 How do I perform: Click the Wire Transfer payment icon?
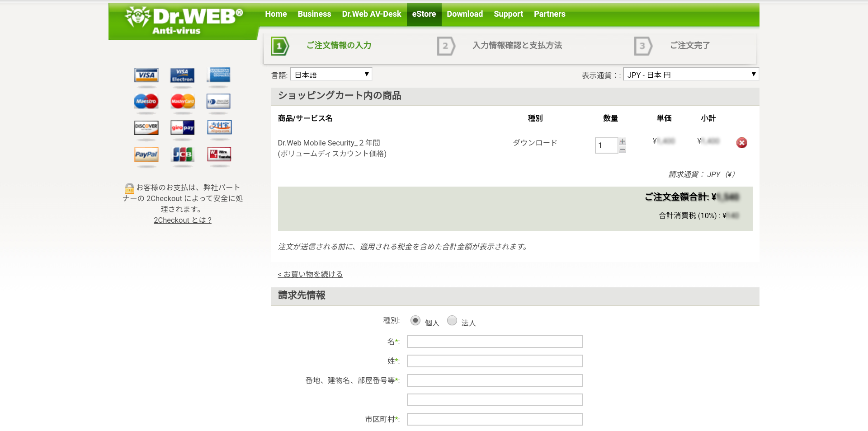click(x=219, y=154)
